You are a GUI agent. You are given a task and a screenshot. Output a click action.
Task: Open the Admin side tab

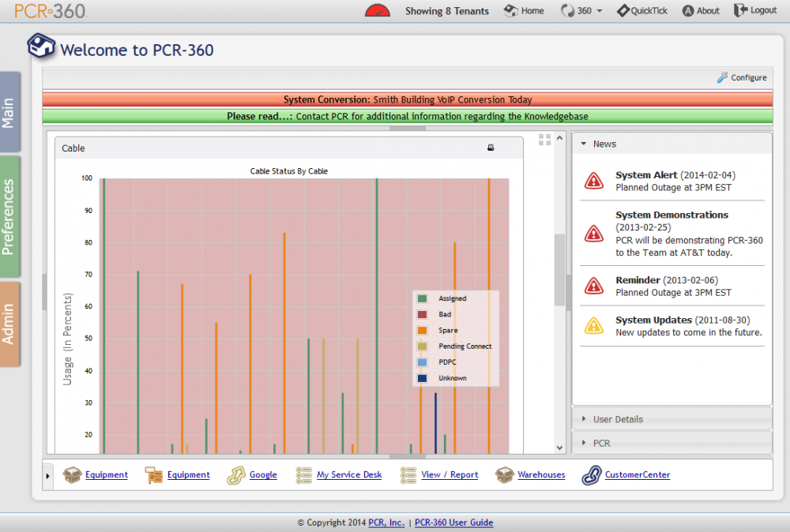pyautogui.click(x=9, y=324)
